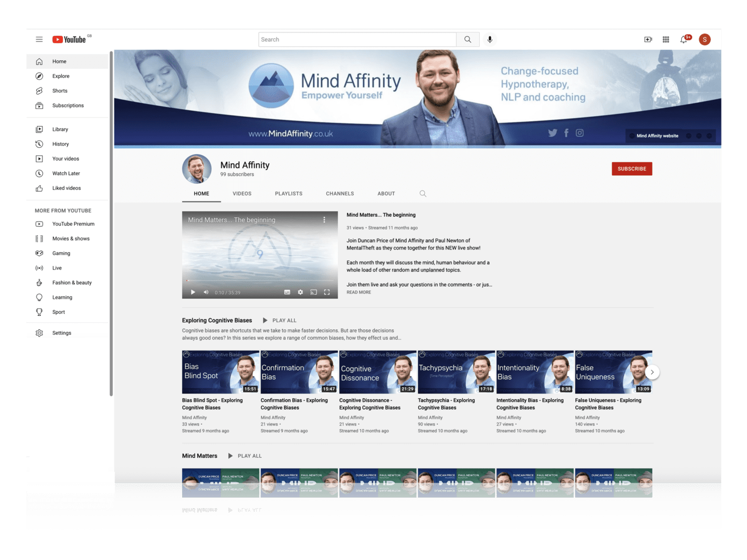Open Watch Later in sidebar
Image resolution: width=747 pixels, height=560 pixels.
67,173
